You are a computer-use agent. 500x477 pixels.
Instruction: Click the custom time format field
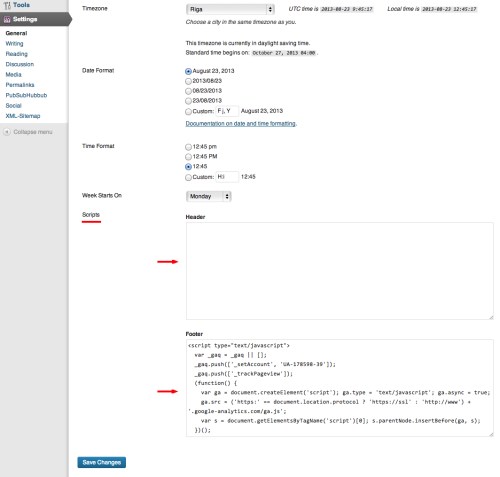pyautogui.click(x=228, y=177)
